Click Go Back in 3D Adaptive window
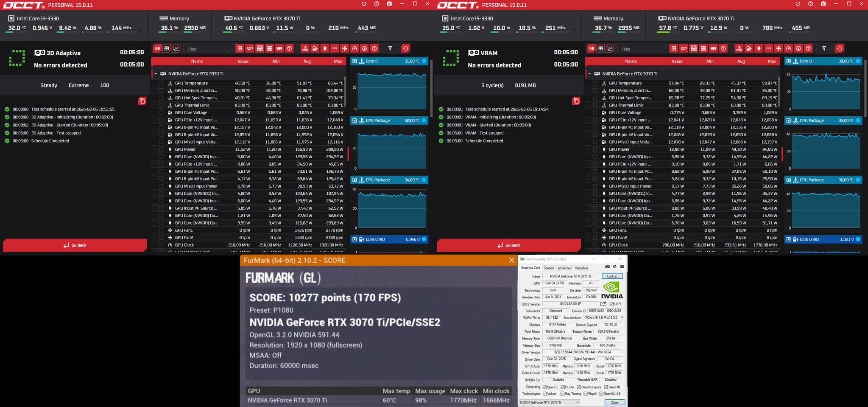Image resolution: width=868 pixels, height=407 pixels. click(x=75, y=245)
